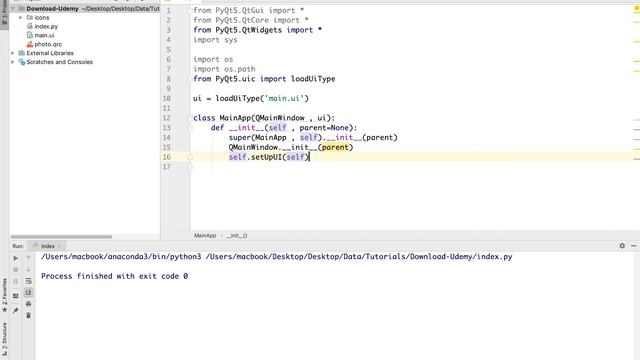Open the Project tool window tab
640x360 pixels.
[x=4, y=14]
